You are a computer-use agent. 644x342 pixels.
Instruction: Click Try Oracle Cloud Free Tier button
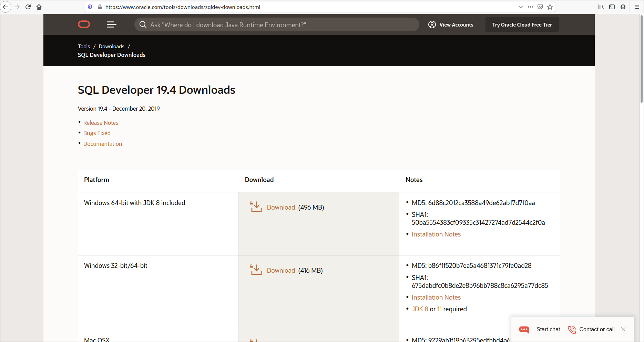(522, 24)
